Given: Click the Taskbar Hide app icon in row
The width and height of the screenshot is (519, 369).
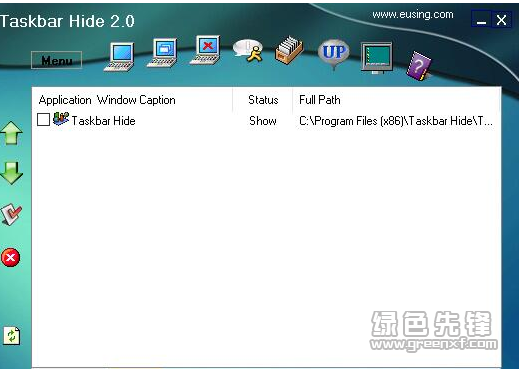Looking at the screenshot, I should click(x=61, y=119).
